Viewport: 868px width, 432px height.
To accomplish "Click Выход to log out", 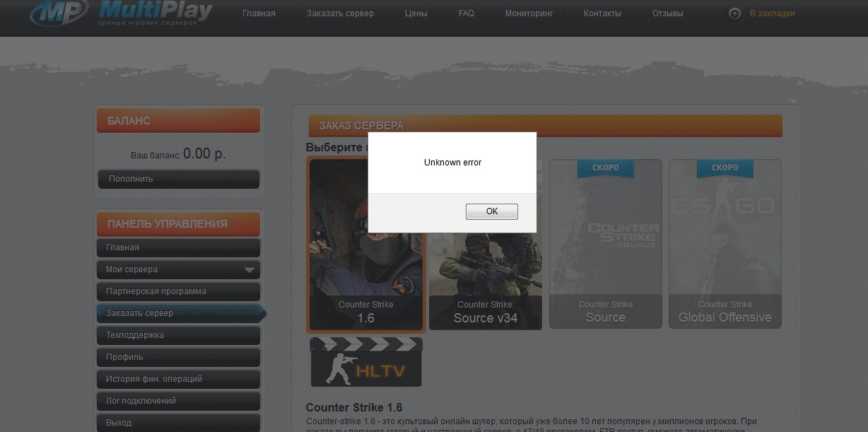I will point(179,423).
